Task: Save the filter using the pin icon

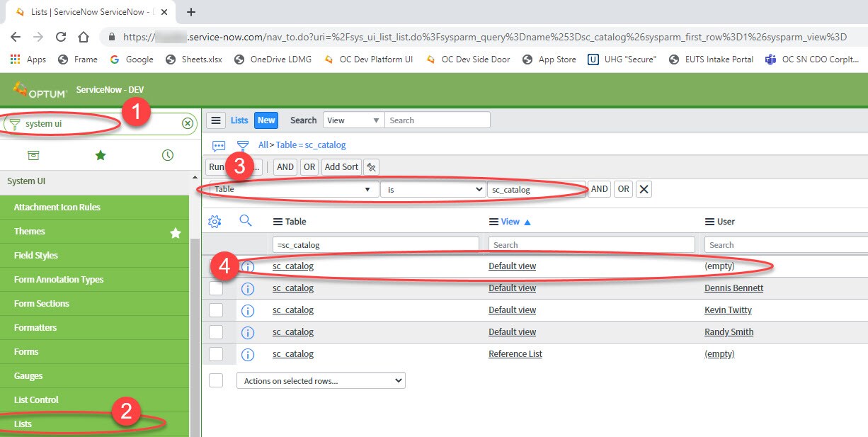Action: pyautogui.click(x=372, y=166)
